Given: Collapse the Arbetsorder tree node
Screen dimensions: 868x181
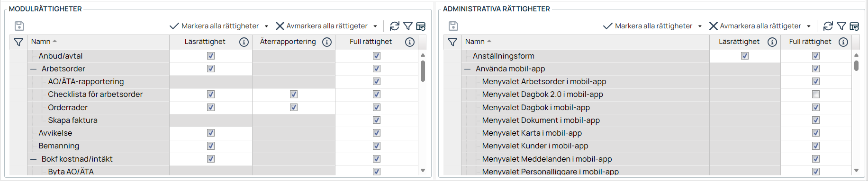Looking at the screenshot, I should [x=34, y=69].
